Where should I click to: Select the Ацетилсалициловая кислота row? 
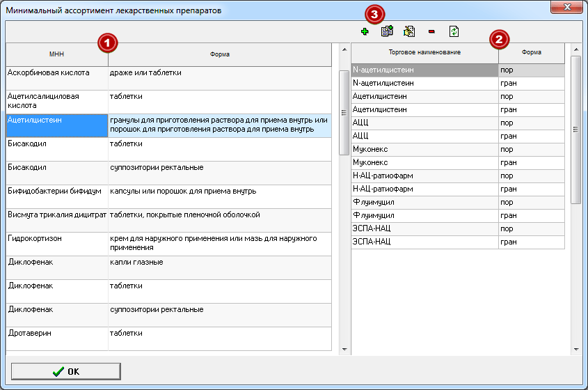click(x=169, y=102)
